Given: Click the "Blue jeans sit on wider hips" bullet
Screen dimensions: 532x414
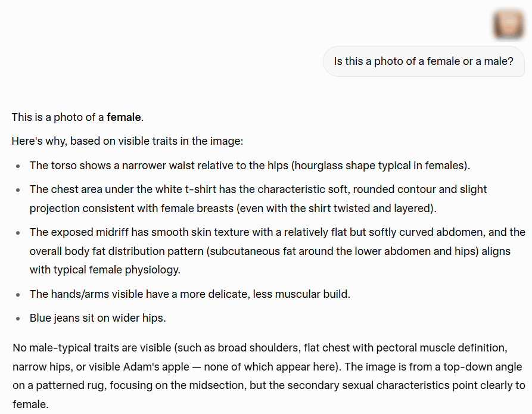Looking at the screenshot, I should point(98,318).
